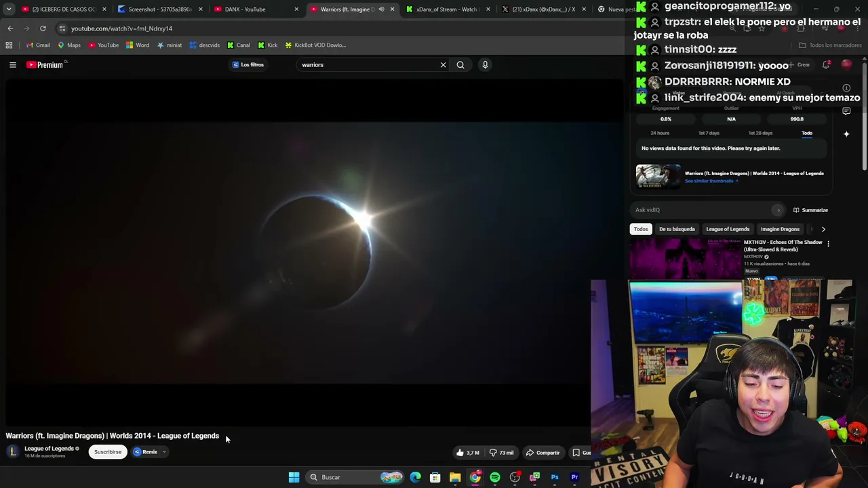
Task: Open options menu for MXTHI3V video
Action: tap(828, 243)
